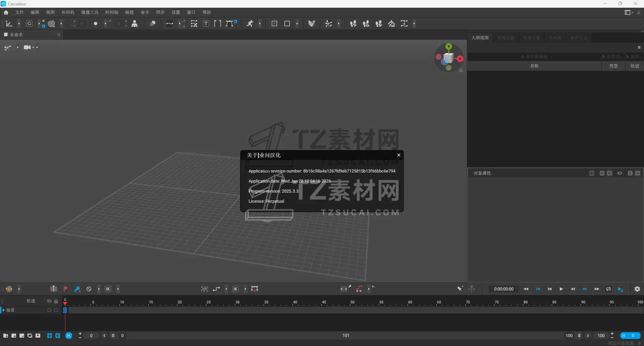Click the blue key delete icon
This screenshot has width=644, height=346.
(x=77, y=289)
